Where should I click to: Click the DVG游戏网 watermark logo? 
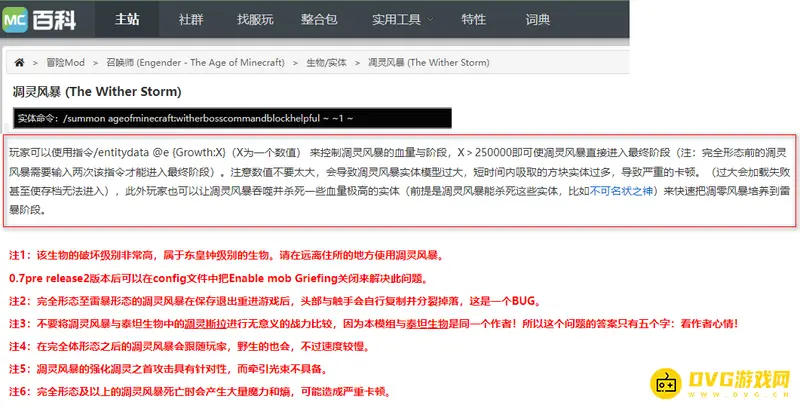(716, 381)
